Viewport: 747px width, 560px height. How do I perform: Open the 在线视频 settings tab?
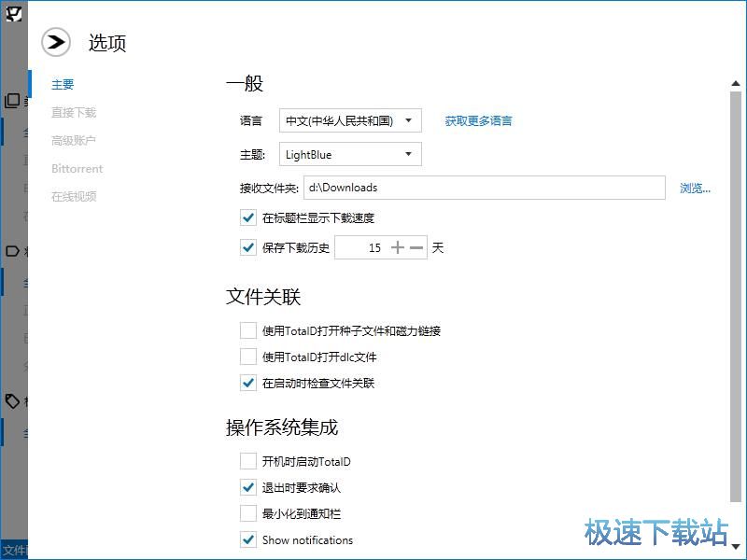click(74, 196)
